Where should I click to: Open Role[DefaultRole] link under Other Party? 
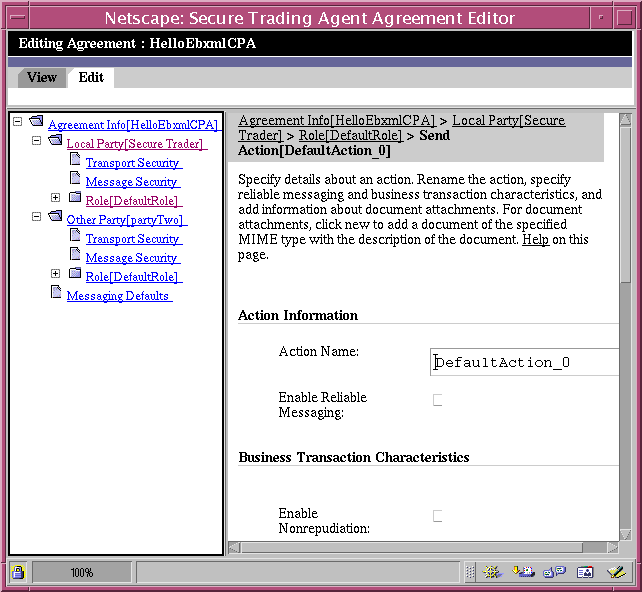point(132,277)
